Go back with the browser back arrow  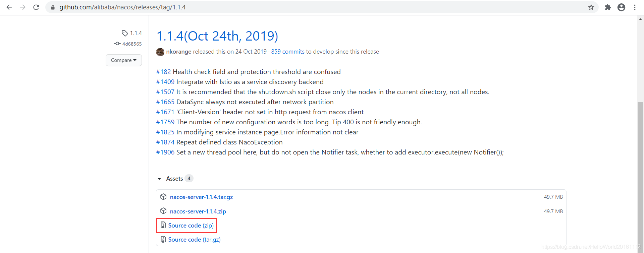9,7
